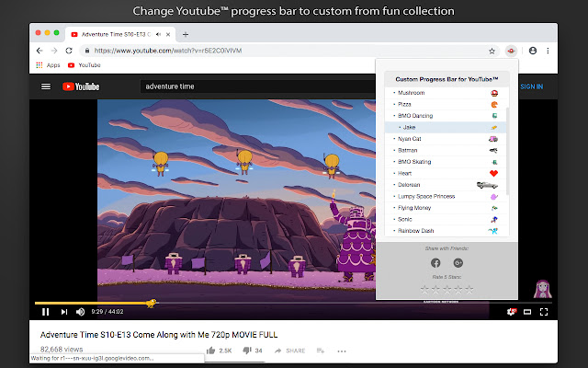
Task: Select Sonic progress bar
Action: click(446, 219)
